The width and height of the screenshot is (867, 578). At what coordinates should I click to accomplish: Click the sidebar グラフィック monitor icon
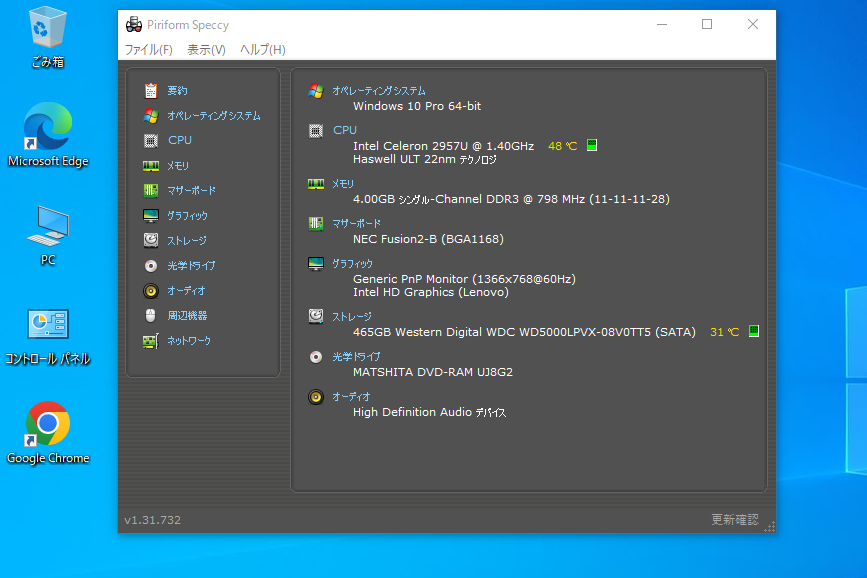151,216
